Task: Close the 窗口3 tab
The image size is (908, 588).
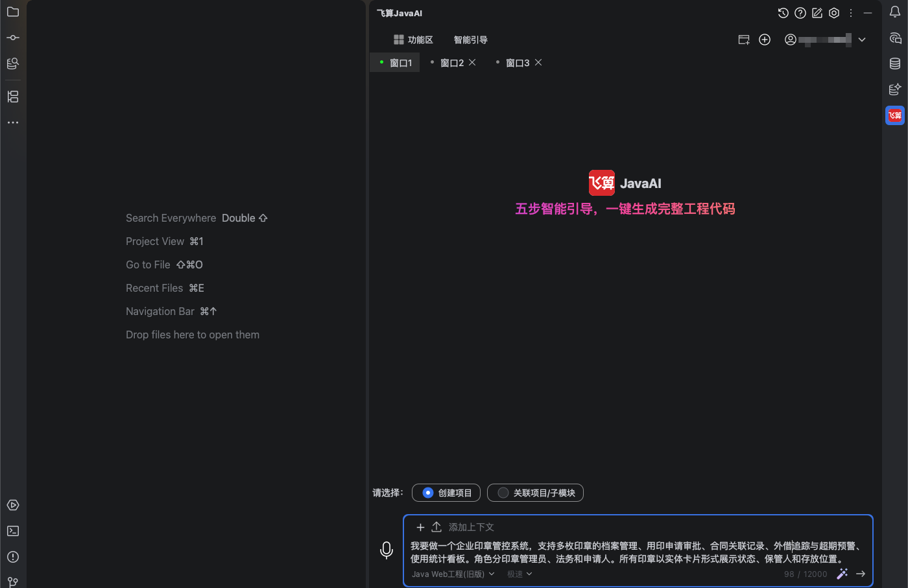Action: (x=538, y=62)
